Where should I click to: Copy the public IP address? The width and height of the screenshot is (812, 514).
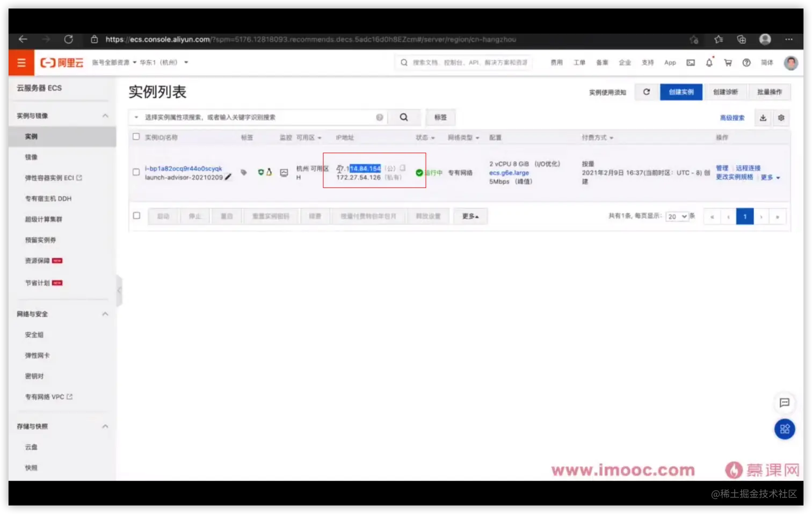(403, 168)
